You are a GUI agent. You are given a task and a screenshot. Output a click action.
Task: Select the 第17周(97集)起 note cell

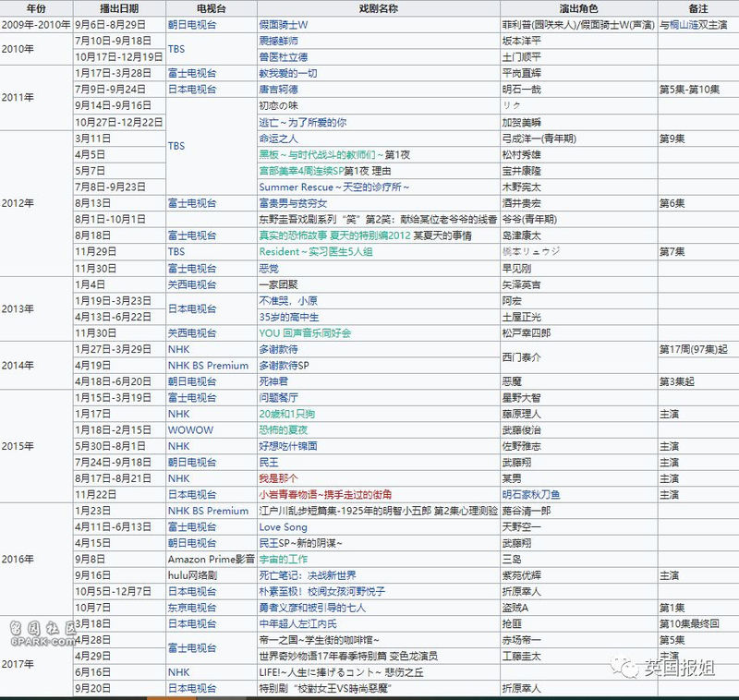click(698, 349)
